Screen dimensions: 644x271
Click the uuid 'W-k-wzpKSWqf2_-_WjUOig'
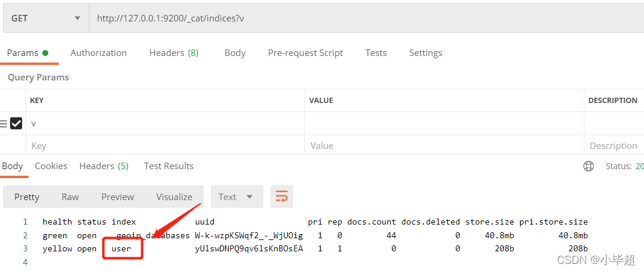coord(249,235)
